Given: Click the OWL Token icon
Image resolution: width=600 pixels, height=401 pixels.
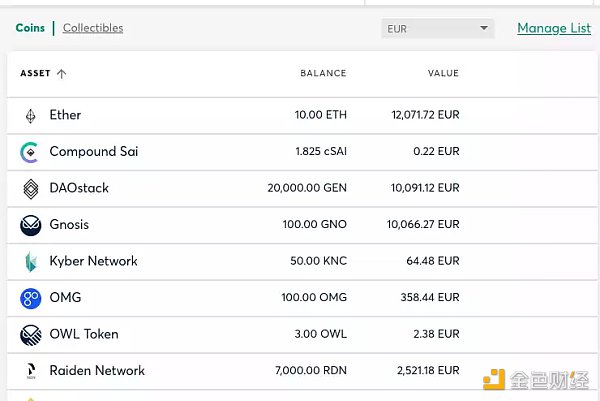Looking at the screenshot, I should point(30,335).
